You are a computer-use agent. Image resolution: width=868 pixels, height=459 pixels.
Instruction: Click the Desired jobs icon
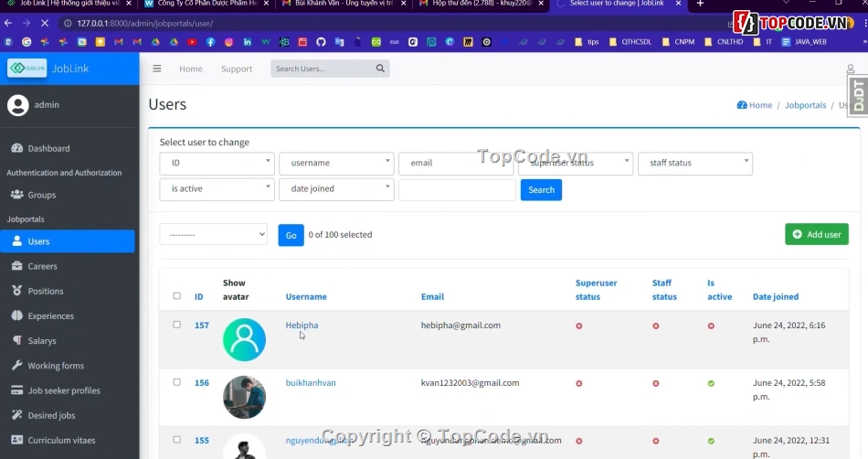(x=17, y=415)
